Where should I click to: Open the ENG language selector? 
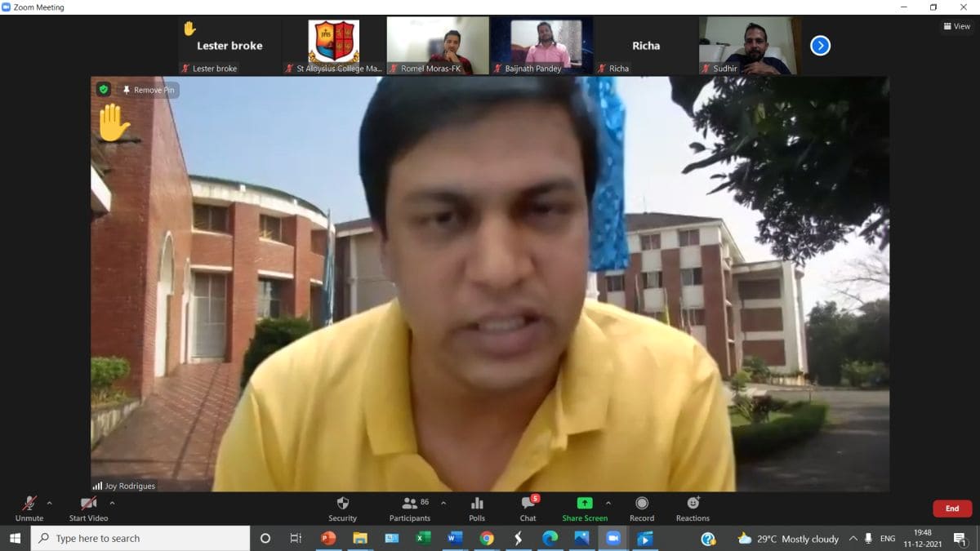tap(889, 539)
